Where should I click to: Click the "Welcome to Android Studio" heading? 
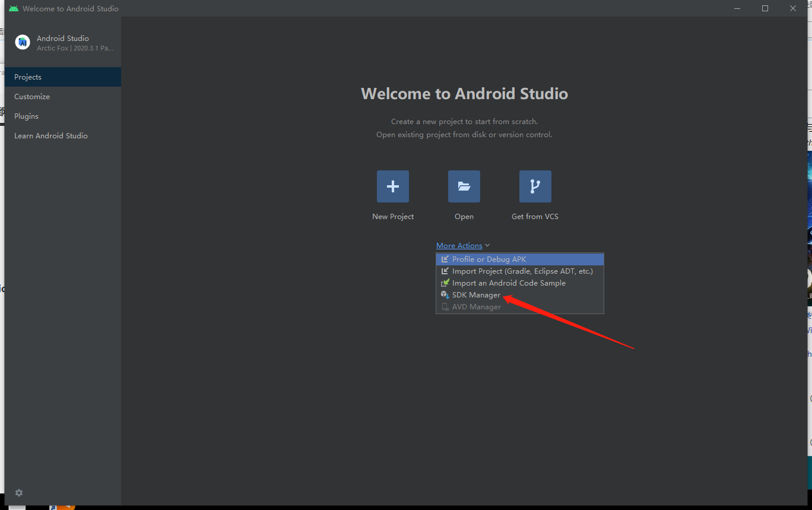(464, 94)
